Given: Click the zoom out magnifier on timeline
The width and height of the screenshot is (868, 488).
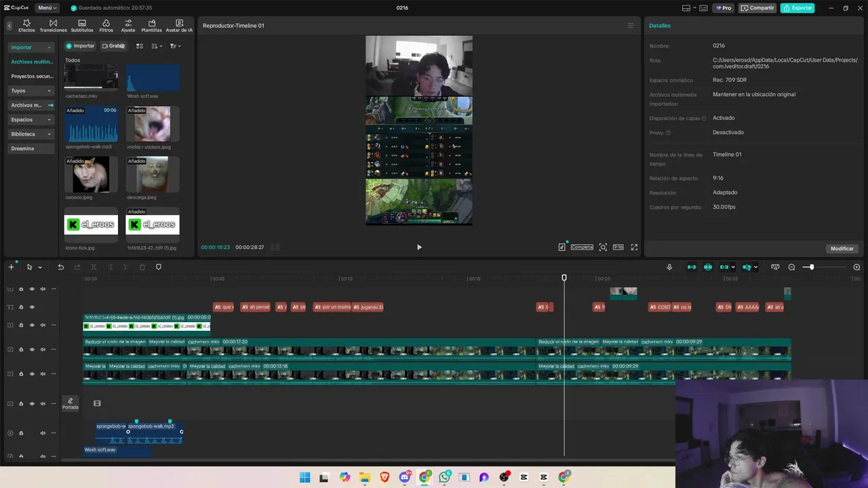Looking at the screenshot, I should (791, 267).
